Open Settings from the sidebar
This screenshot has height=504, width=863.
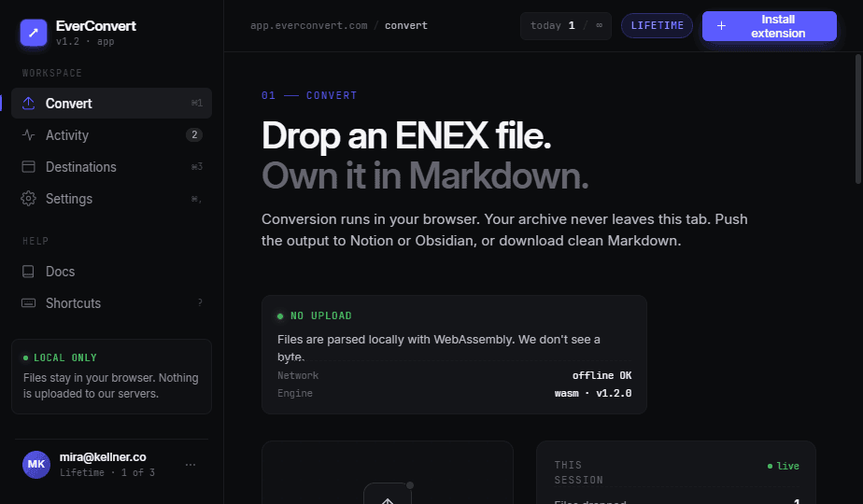(x=112, y=199)
